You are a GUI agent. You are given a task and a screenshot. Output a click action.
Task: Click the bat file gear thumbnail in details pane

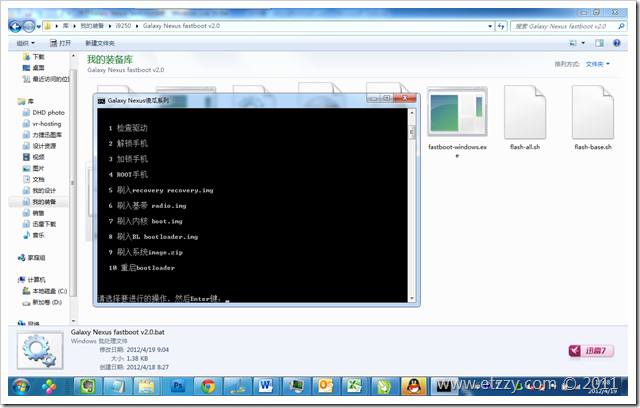(x=40, y=350)
